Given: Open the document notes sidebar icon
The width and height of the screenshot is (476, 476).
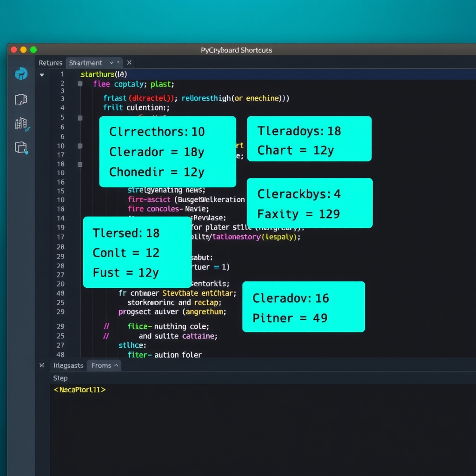Looking at the screenshot, I should tap(21, 99).
